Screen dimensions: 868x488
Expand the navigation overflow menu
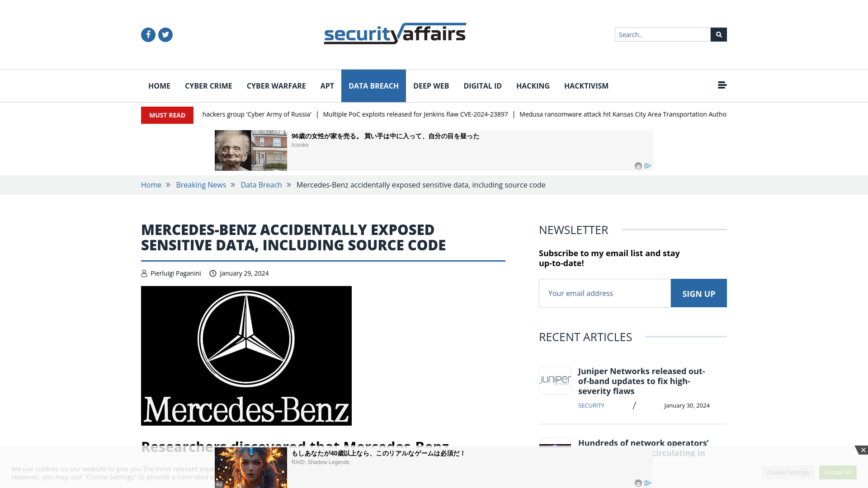pyautogui.click(x=722, y=85)
